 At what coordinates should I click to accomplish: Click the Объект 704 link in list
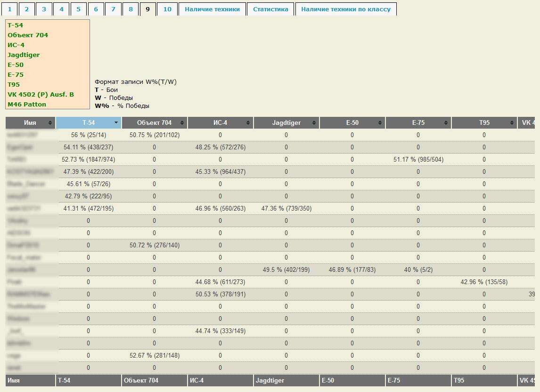(x=28, y=35)
